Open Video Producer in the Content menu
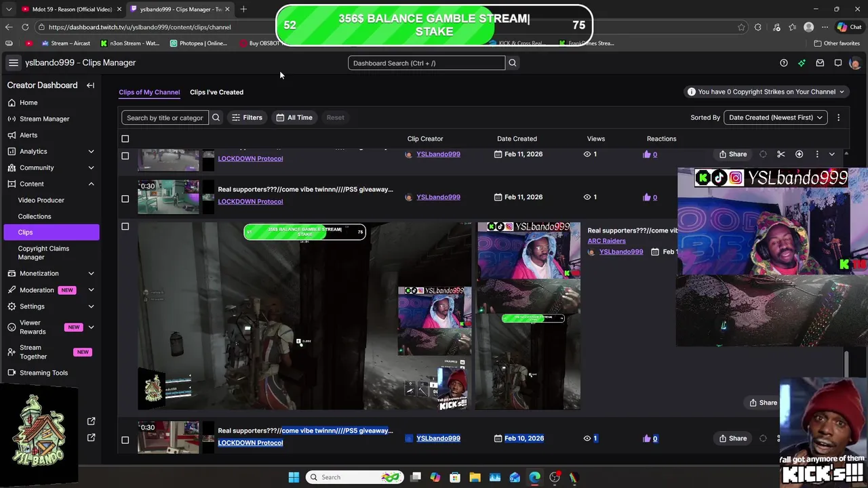868x488 pixels. [x=41, y=200]
